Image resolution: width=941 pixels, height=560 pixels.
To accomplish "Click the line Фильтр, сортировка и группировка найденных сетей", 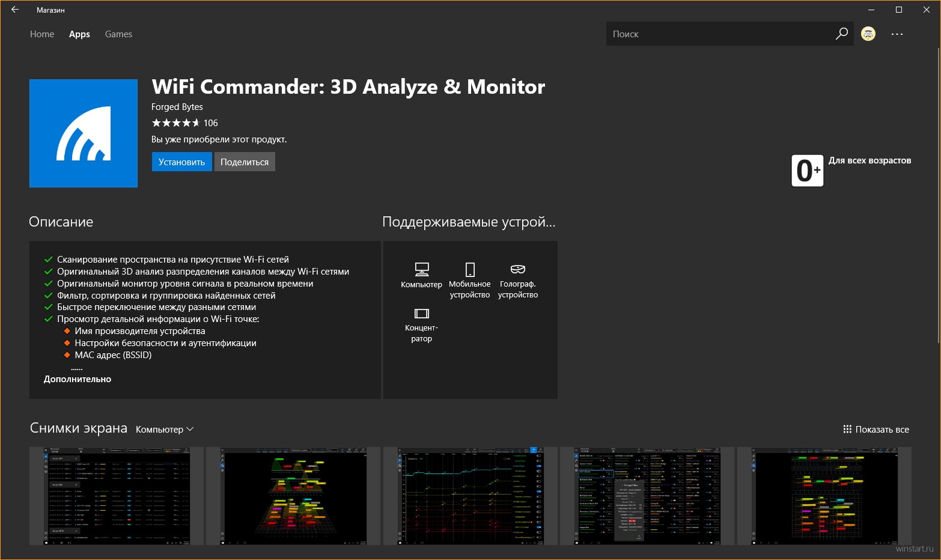I will (x=166, y=296).
